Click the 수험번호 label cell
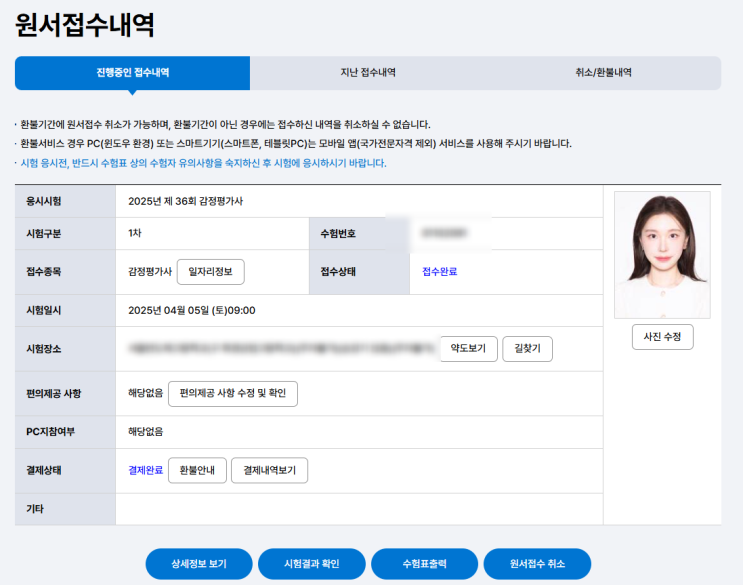The width and height of the screenshot is (743, 585). (359, 234)
